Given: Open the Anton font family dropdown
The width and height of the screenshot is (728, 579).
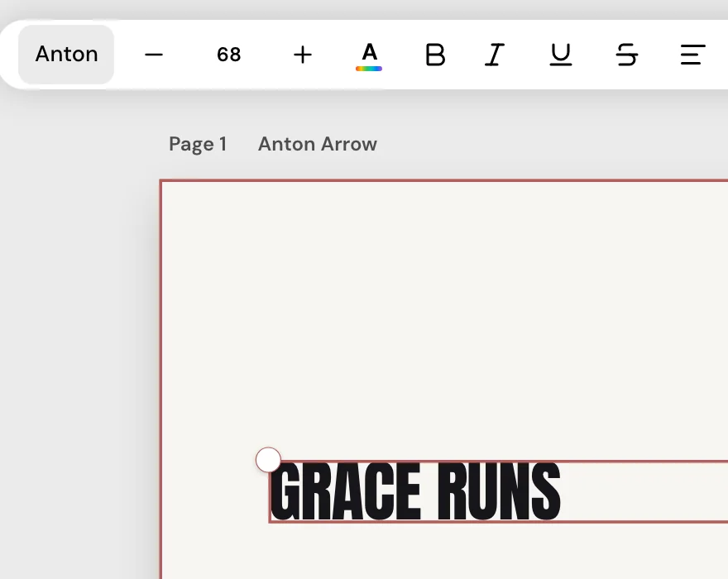Looking at the screenshot, I should [66, 55].
